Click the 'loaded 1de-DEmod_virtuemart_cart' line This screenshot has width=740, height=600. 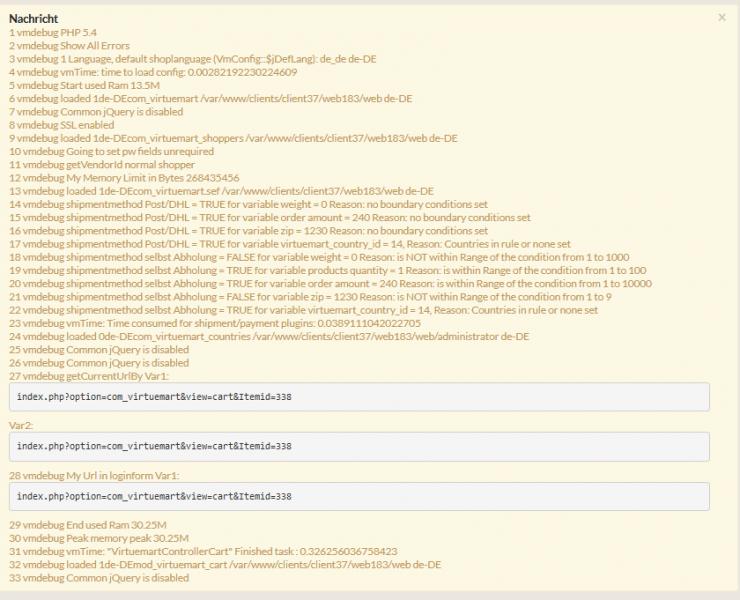[x=225, y=564]
